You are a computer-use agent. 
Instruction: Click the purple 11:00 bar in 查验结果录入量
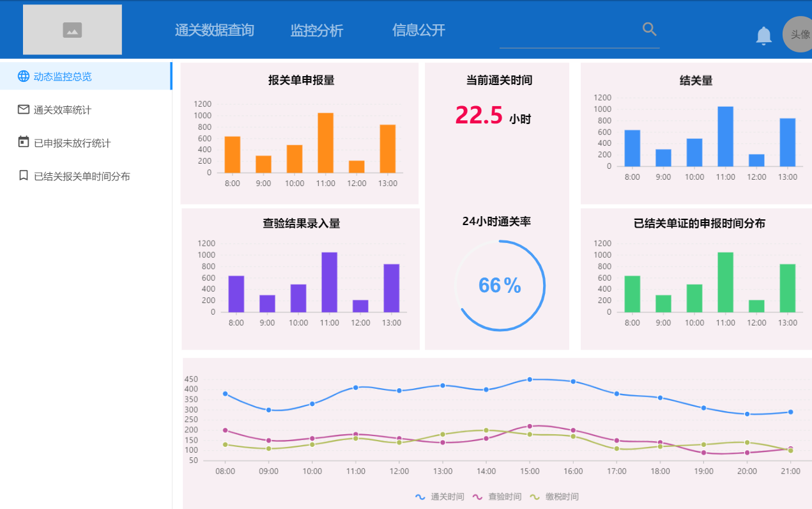330,282
